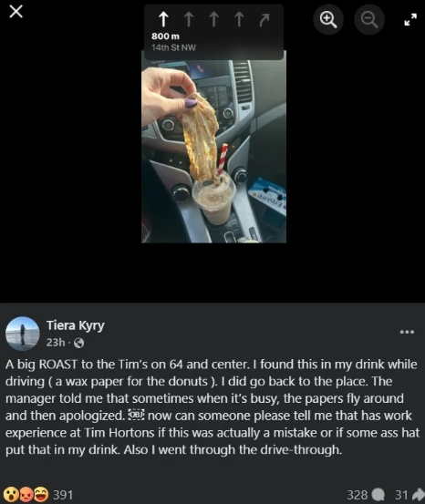This screenshot has height=504, width=425.
Task: View the 31 shares count
Action: pos(401,495)
